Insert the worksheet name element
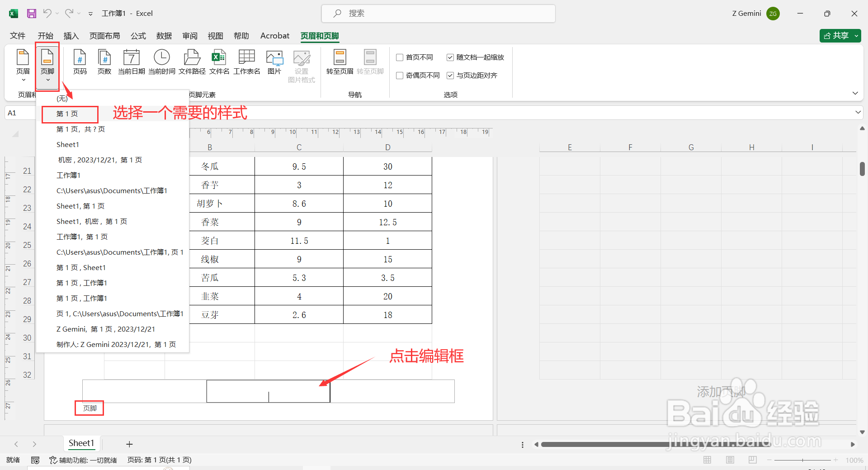The width and height of the screenshot is (868, 470). (x=246, y=62)
